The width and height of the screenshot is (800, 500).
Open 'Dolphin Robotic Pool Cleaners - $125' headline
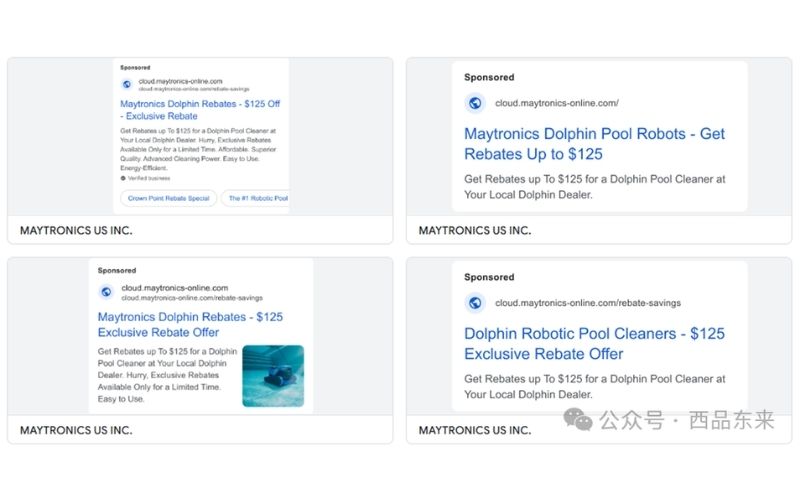click(x=594, y=343)
